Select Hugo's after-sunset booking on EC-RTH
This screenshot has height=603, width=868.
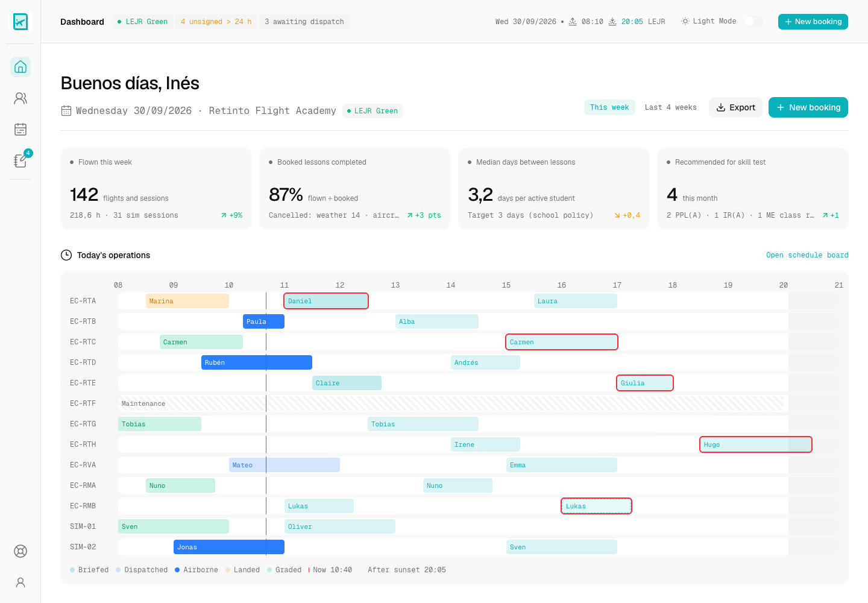pyautogui.click(x=756, y=444)
